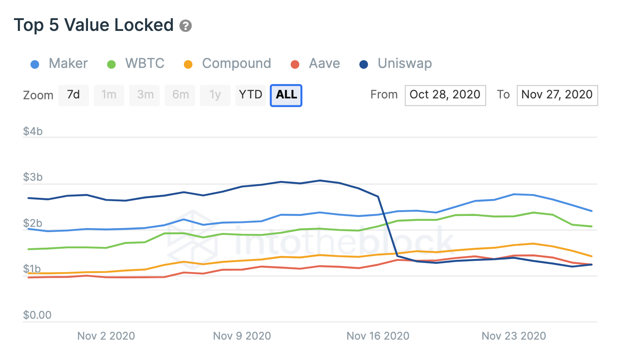622x364 pixels.
Task: Click the 6m zoom button
Action: [180, 95]
